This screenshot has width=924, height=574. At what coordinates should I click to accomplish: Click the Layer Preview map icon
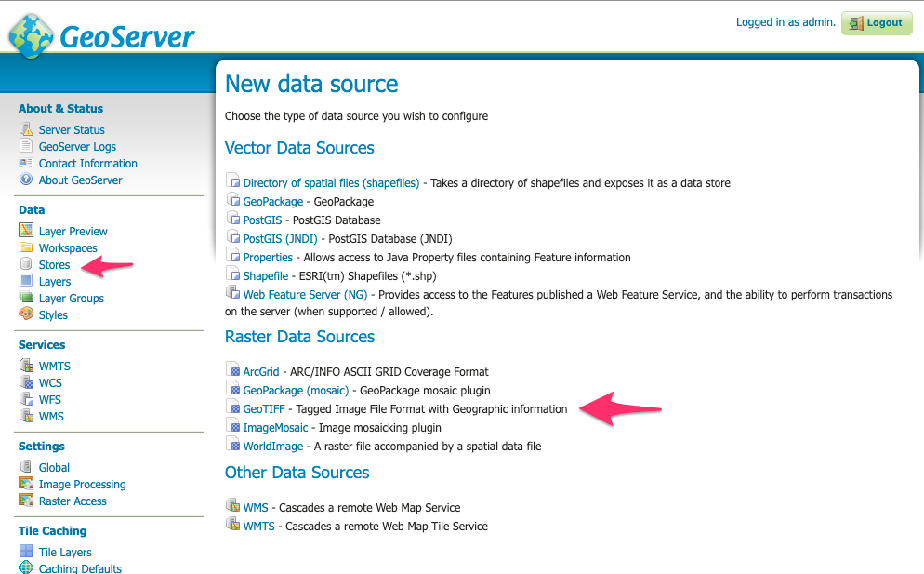pos(26,230)
